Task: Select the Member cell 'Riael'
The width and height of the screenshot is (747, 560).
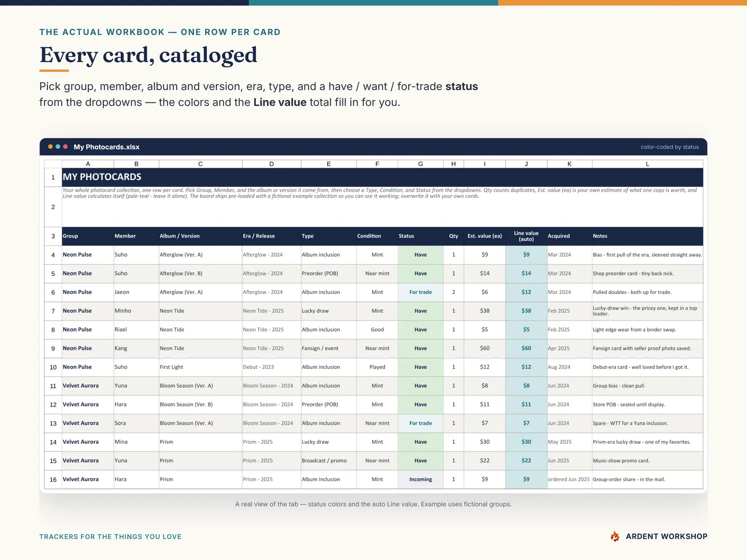Action: click(136, 329)
